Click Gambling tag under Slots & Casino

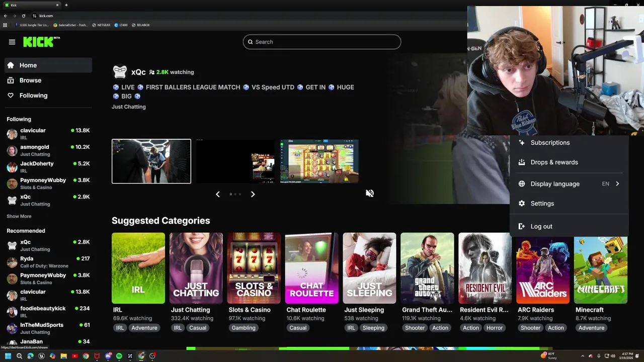(x=244, y=328)
